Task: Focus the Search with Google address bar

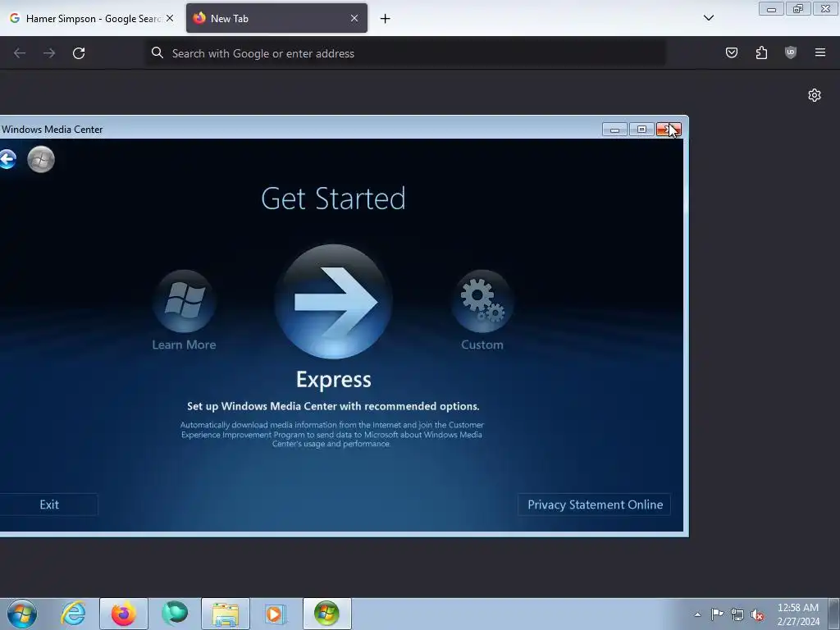Action: 406,53
